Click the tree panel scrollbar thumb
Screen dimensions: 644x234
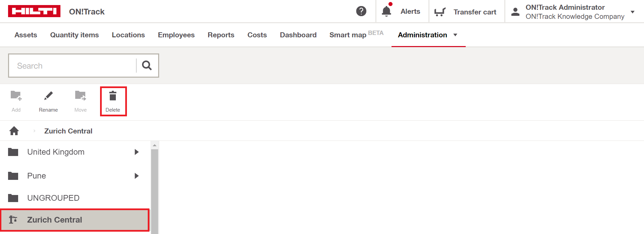(x=154, y=192)
